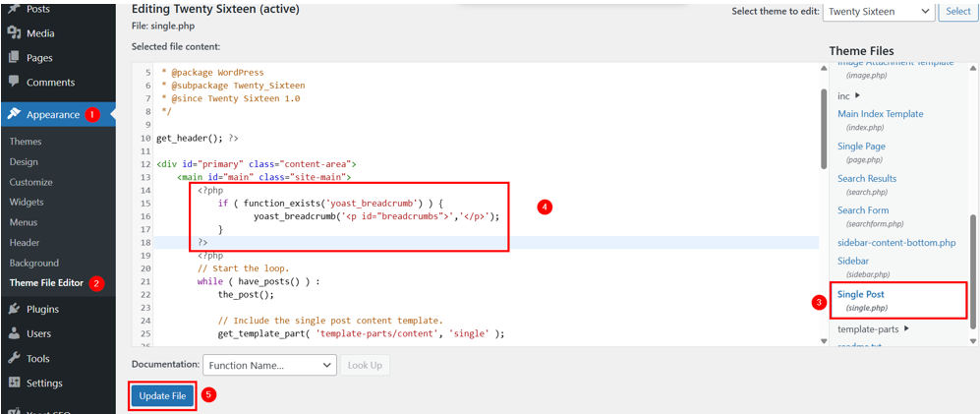This screenshot has height=414, width=980.
Task: Click the Posts pushpin icon
Action: point(14,9)
